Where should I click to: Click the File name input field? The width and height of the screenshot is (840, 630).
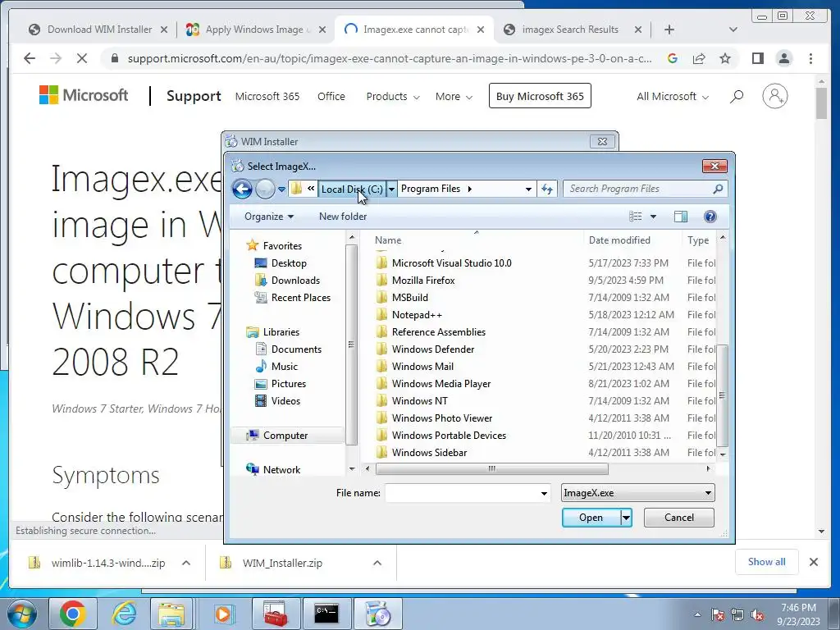462,493
